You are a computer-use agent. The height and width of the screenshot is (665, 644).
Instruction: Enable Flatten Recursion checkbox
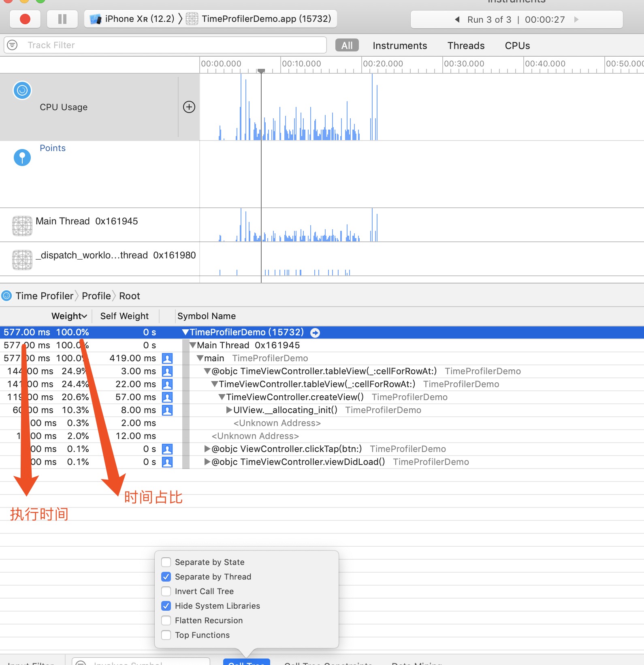point(166,620)
